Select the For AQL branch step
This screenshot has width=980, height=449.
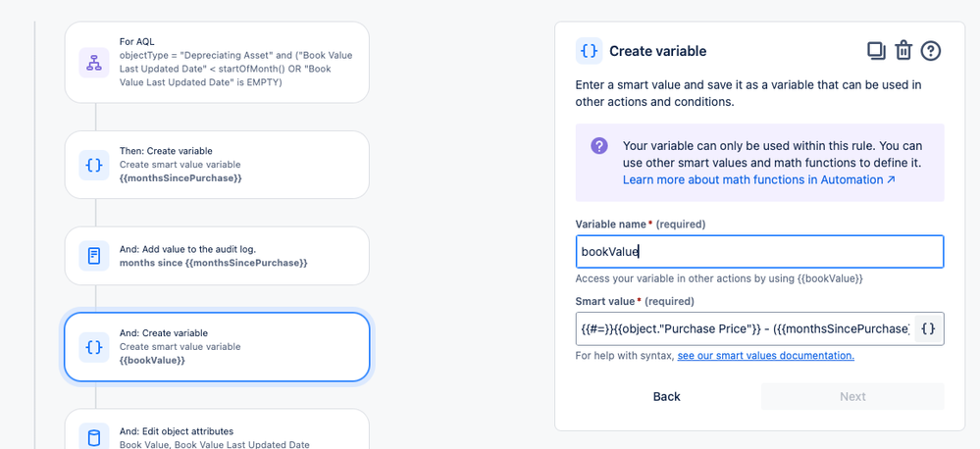(x=217, y=63)
